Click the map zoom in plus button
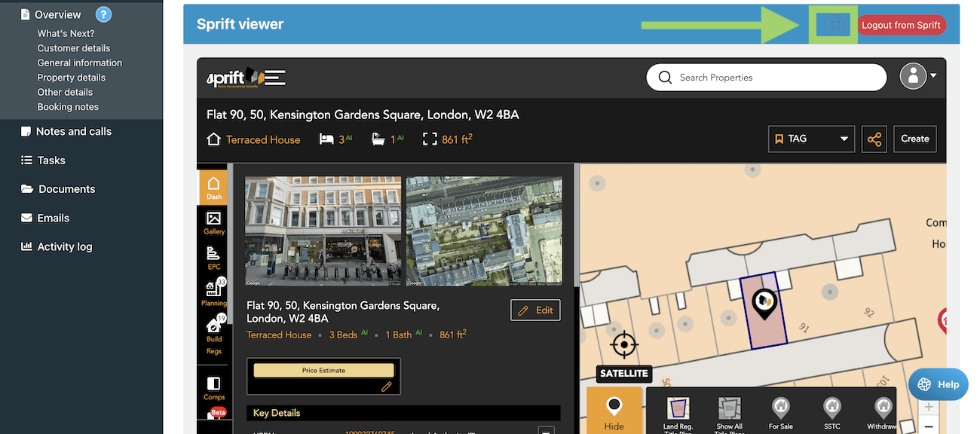 click(x=929, y=407)
